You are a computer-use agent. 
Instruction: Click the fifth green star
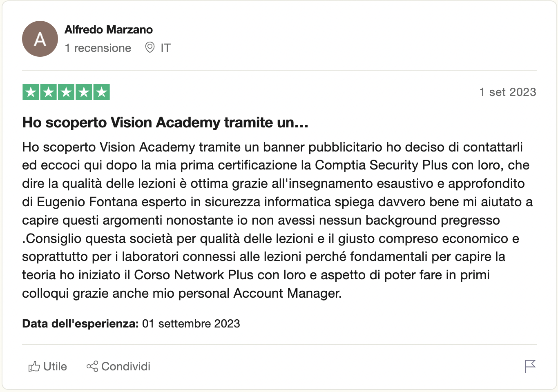pyautogui.click(x=101, y=92)
